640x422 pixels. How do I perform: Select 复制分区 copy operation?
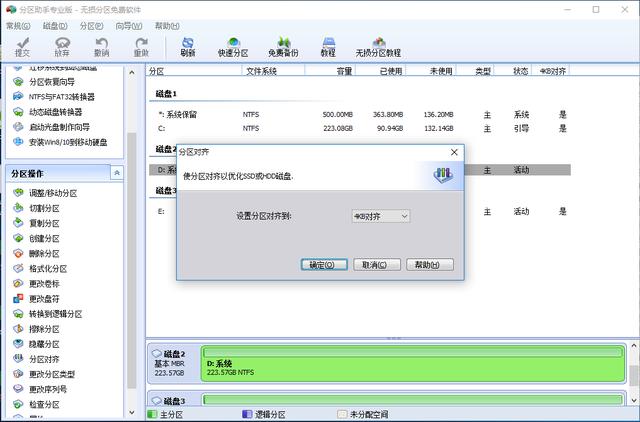(x=36, y=223)
